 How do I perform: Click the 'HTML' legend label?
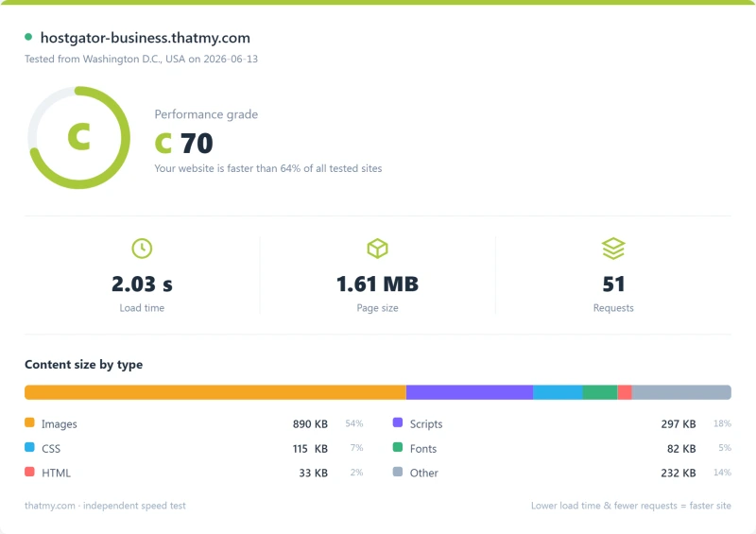(56, 474)
